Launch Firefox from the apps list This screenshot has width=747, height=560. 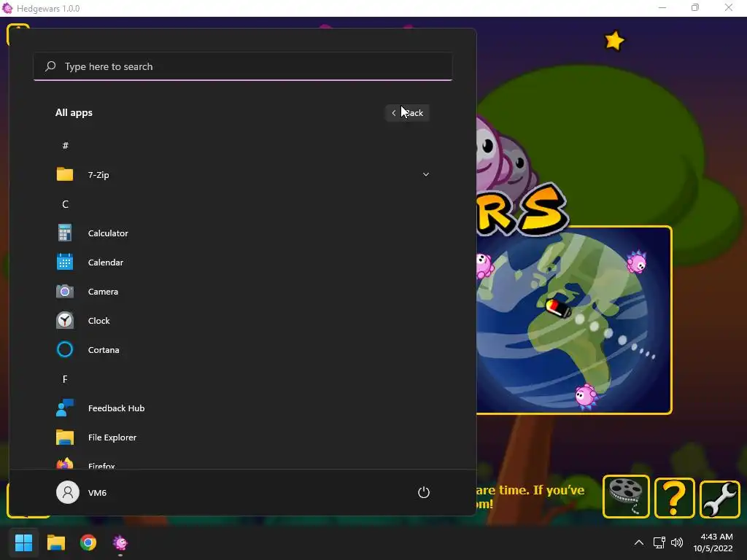click(x=242, y=463)
